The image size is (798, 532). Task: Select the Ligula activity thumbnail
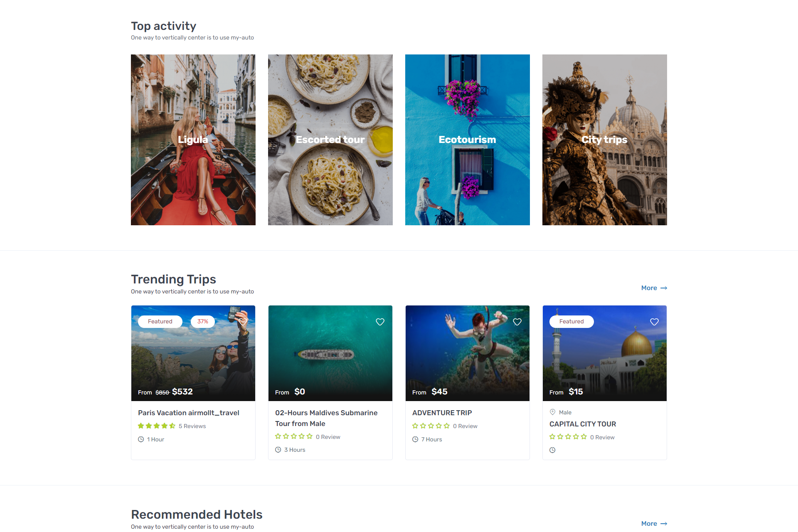193,140
